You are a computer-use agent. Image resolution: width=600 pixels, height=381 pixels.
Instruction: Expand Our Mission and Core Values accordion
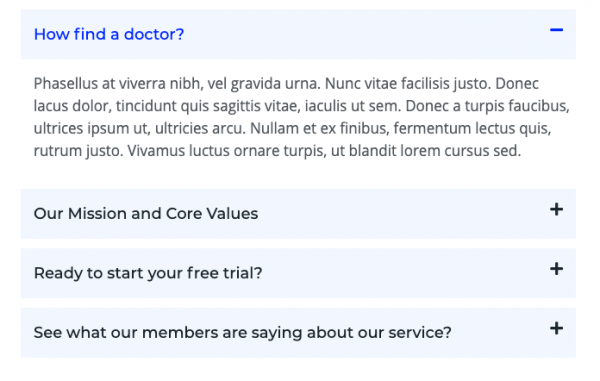[x=298, y=214]
